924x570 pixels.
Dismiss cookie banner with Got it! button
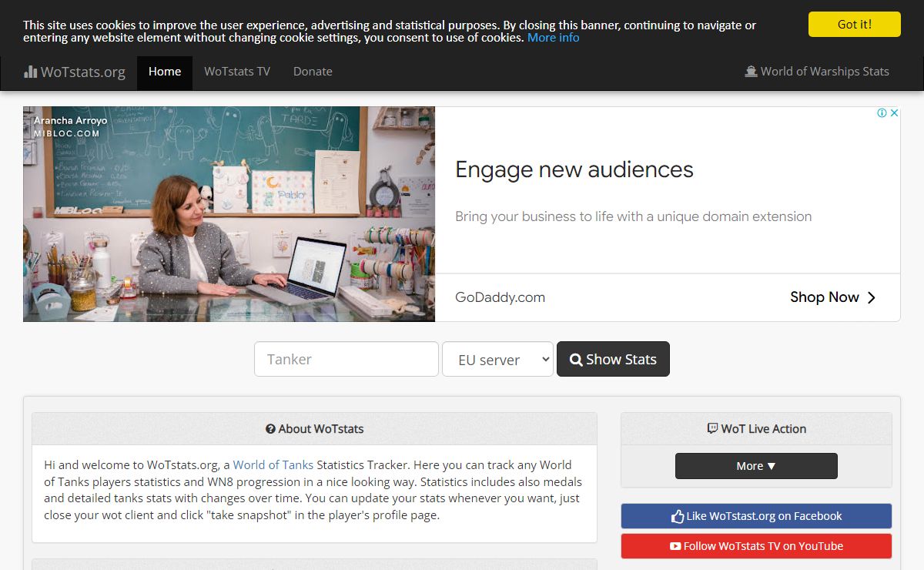point(854,24)
